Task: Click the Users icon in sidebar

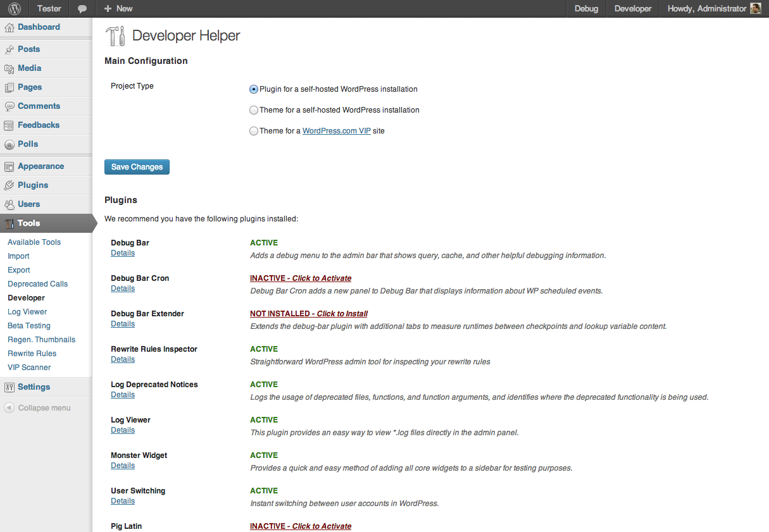Action: coord(9,204)
